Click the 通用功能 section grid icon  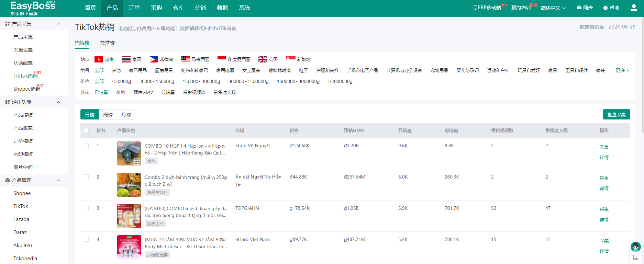coord(8,102)
